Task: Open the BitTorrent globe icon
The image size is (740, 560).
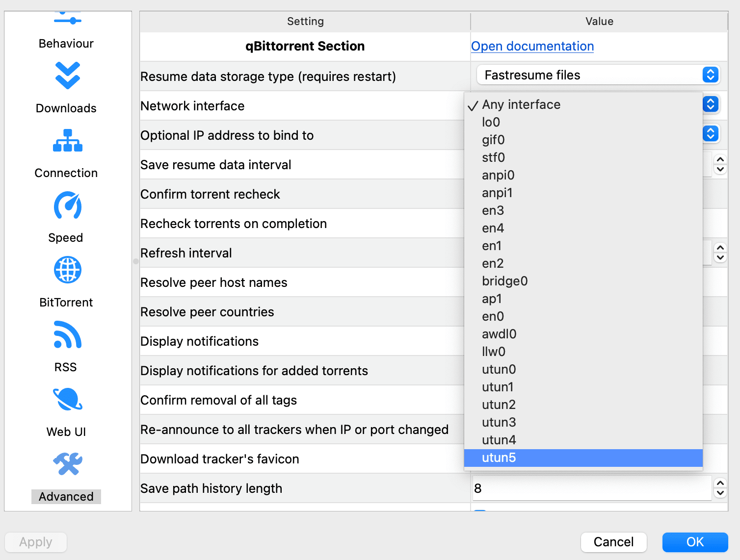Action: [x=68, y=270]
